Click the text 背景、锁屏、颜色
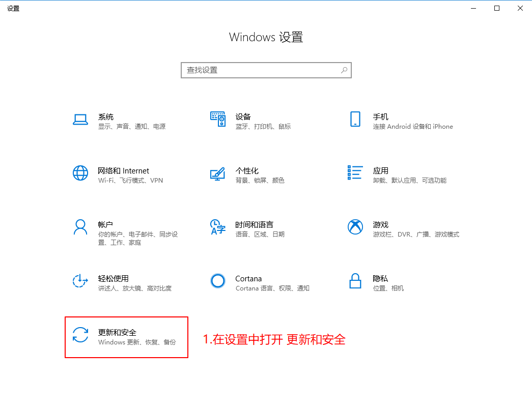 pyautogui.click(x=260, y=181)
